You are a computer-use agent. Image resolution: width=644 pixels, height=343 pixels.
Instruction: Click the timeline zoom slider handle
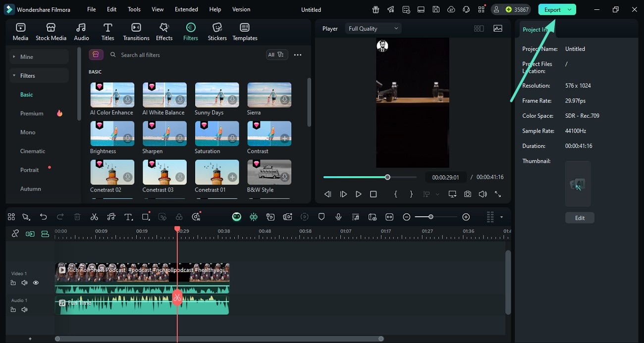[x=431, y=217]
